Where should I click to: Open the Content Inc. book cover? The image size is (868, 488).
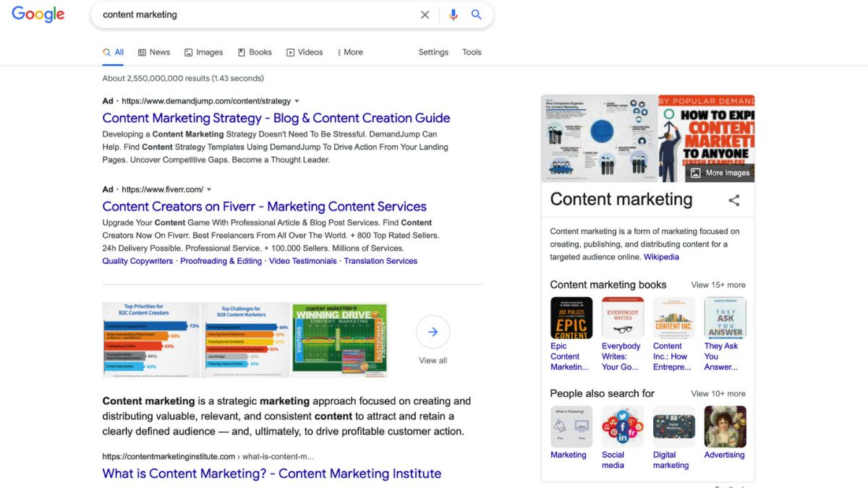point(674,318)
